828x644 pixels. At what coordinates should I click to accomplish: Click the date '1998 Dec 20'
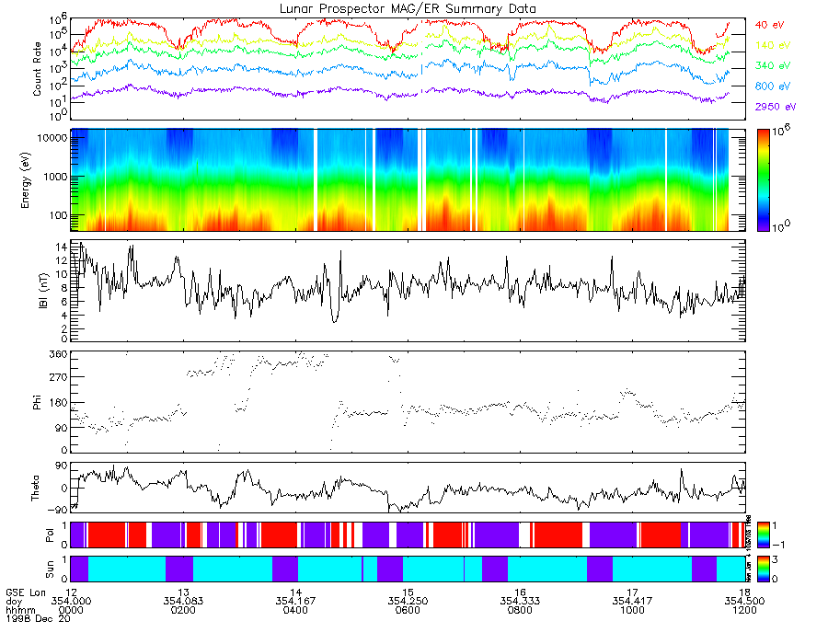coord(38,618)
